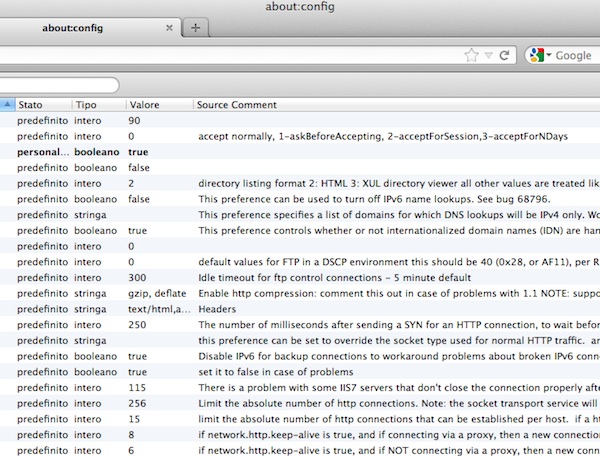This screenshot has width=600, height=457.
Task: Select the IIS7 servers row with 115
Action: click(300, 387)
